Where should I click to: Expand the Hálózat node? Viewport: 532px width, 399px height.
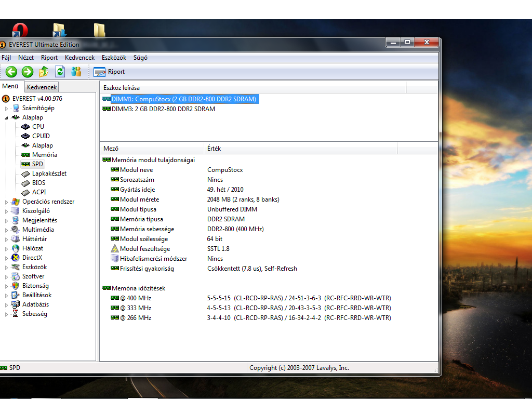6,249
